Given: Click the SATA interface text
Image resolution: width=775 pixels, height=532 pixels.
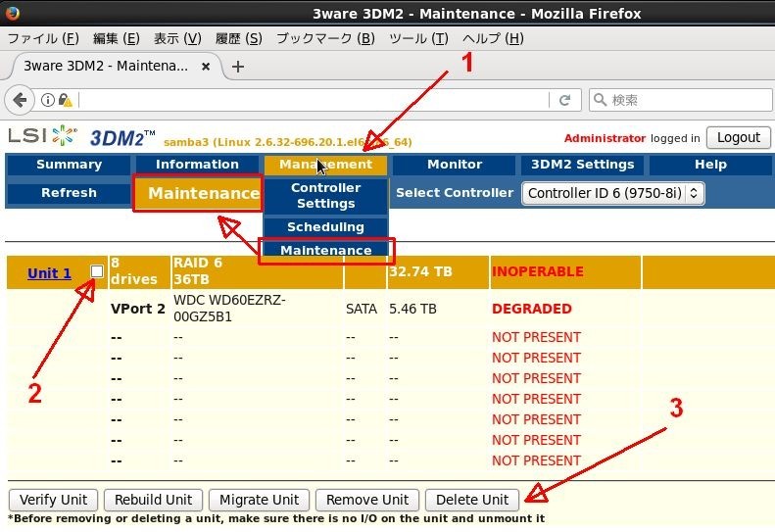Looking at the screenshot, I should pos(362,309).
